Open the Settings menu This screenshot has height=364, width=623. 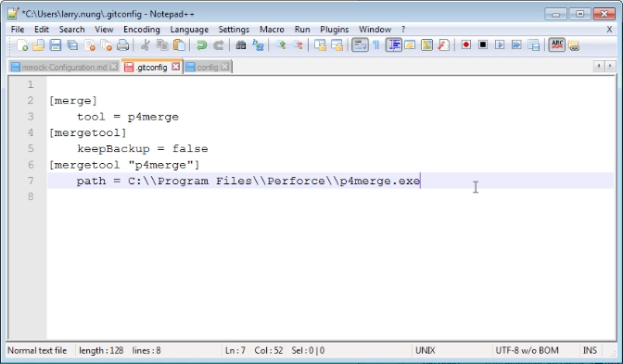234,30
